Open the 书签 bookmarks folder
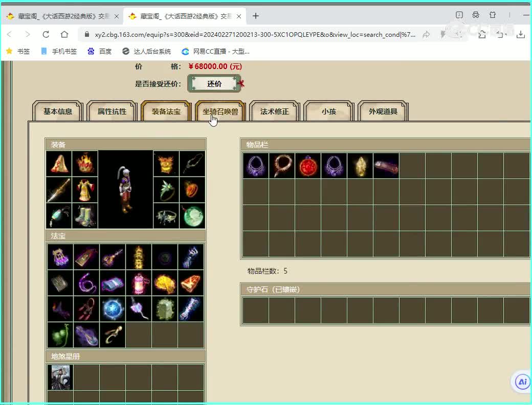Image resolution: width=532 pixels, height=405 pixels. [18, 51]
